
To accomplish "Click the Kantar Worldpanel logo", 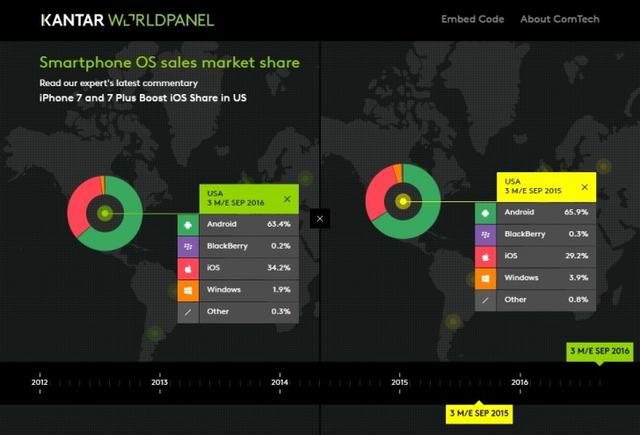I will coord(128,20).
